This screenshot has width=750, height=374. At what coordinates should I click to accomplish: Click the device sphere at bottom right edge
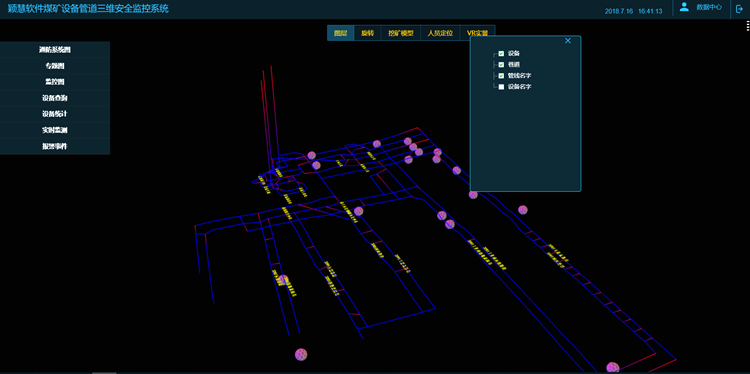pos(613,368)
